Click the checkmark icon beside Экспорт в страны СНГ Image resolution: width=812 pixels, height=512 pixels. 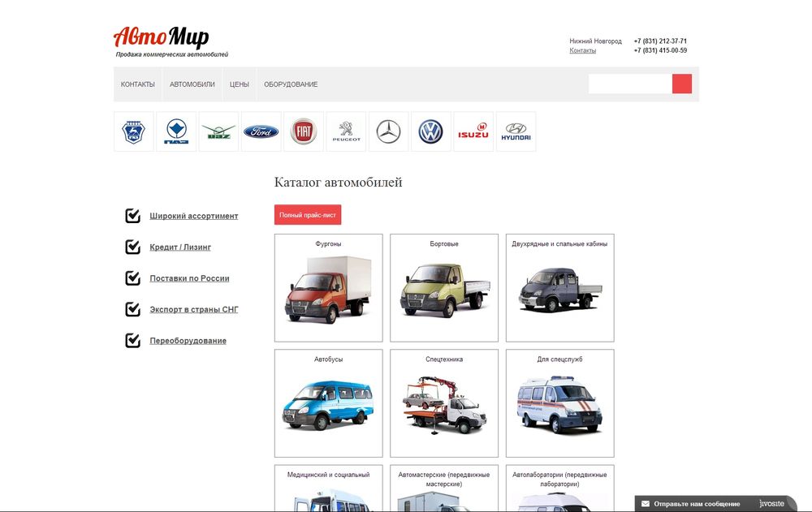click(x=133, y=308)
